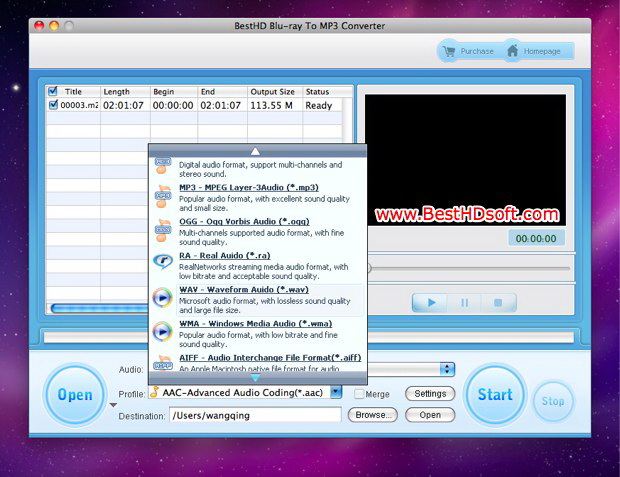Click the Homepage house icon
620x477 pixels.
click(x=512, y=51)
